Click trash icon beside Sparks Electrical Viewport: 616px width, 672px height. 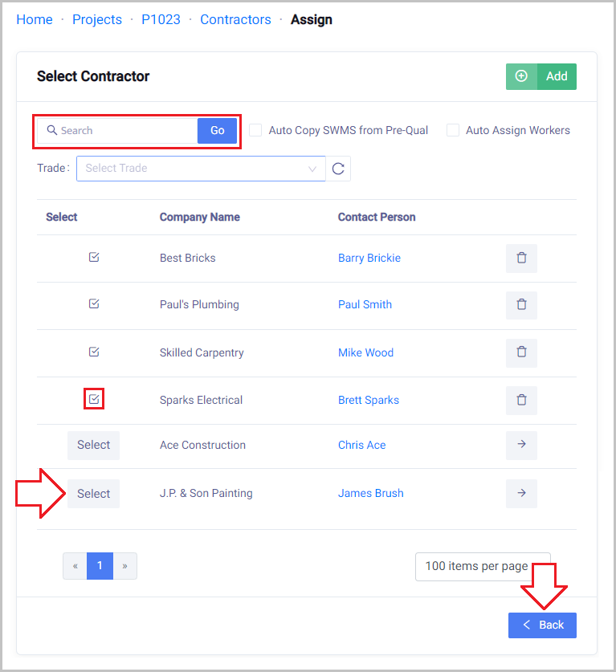pos(521,400)
